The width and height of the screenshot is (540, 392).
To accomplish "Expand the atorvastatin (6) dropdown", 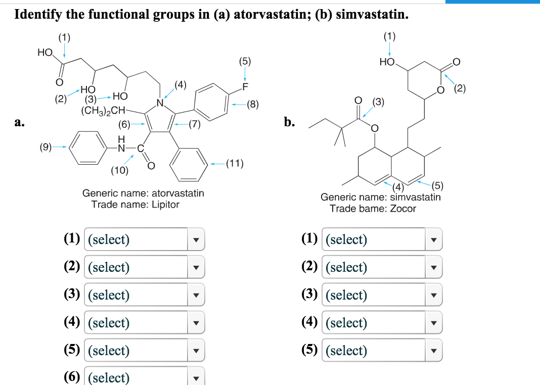I will point(144,377).
